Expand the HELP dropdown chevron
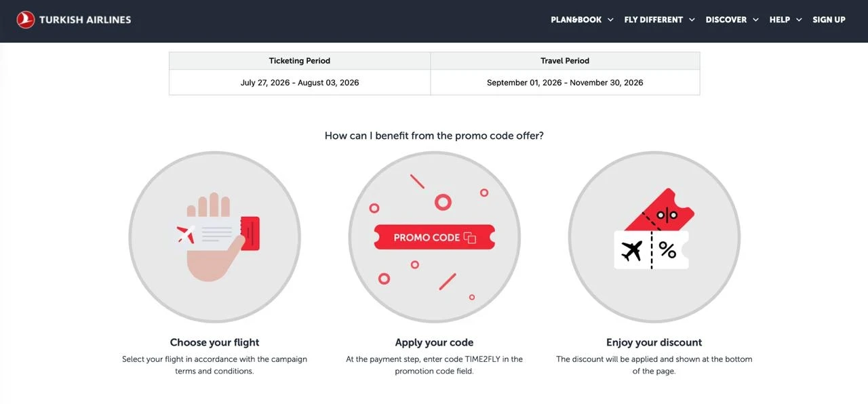 tap(799, 20)
